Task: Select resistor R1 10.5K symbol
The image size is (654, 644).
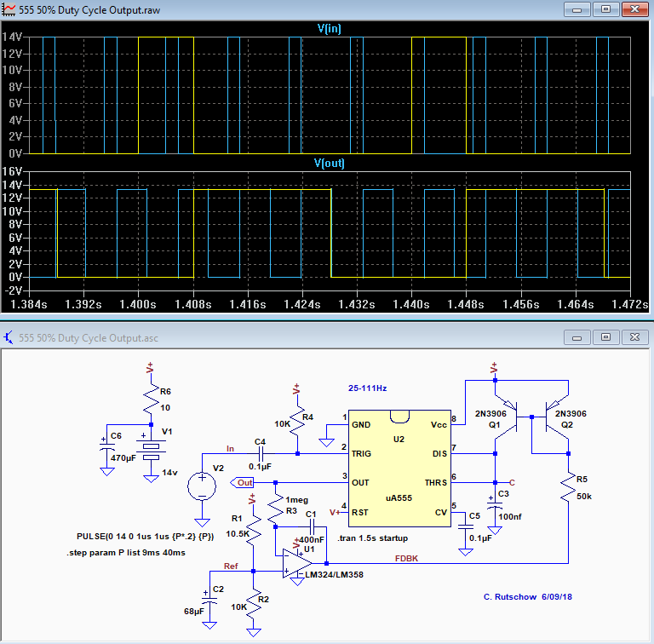Action: click(253, 530)
